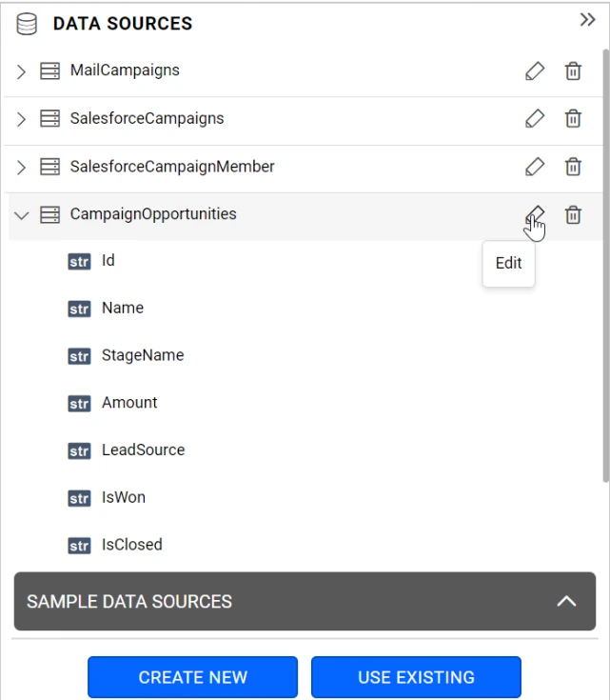Edit the SalesforceCampaigns data source
This screenshot has height=700, width=610.
(x=535, y=119)
